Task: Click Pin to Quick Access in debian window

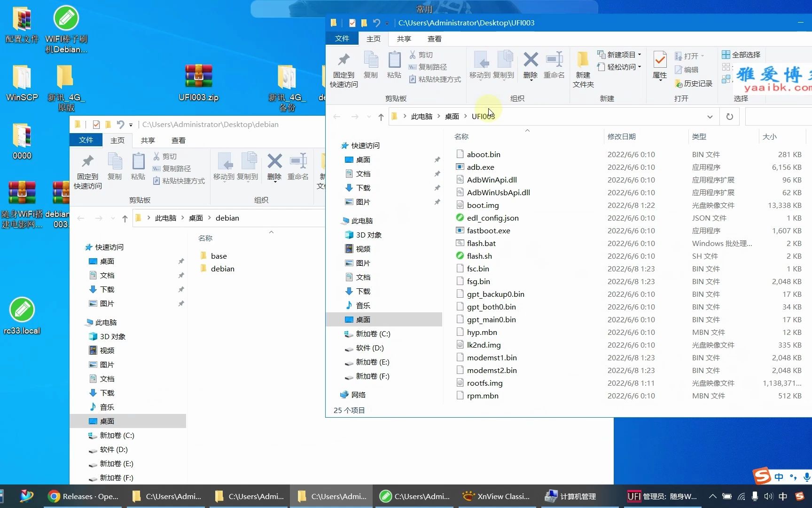Action: [88, 171]
